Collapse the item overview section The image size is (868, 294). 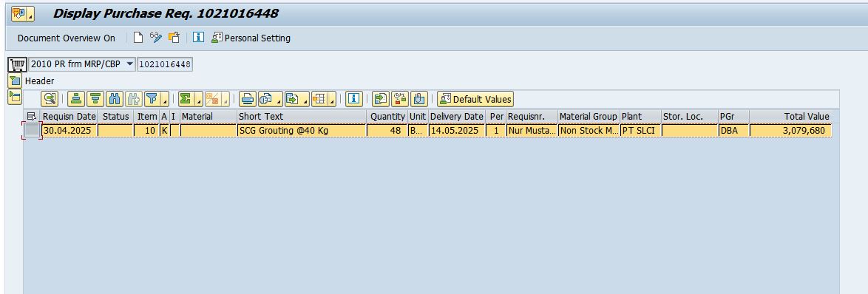[x=15, y=98]
